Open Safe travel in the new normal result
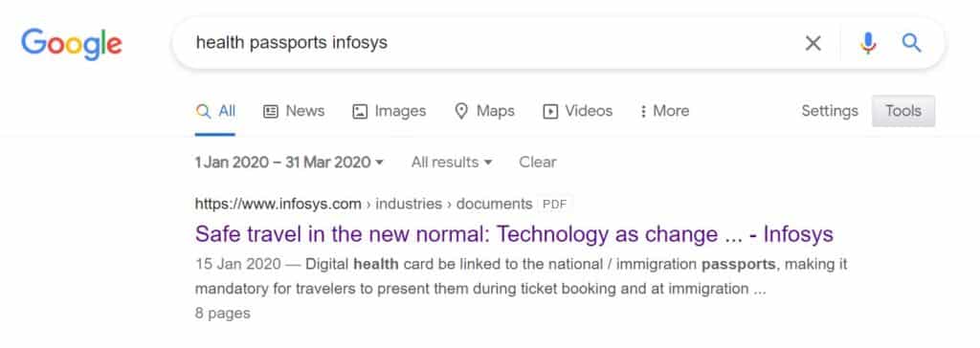 (514, 234)
